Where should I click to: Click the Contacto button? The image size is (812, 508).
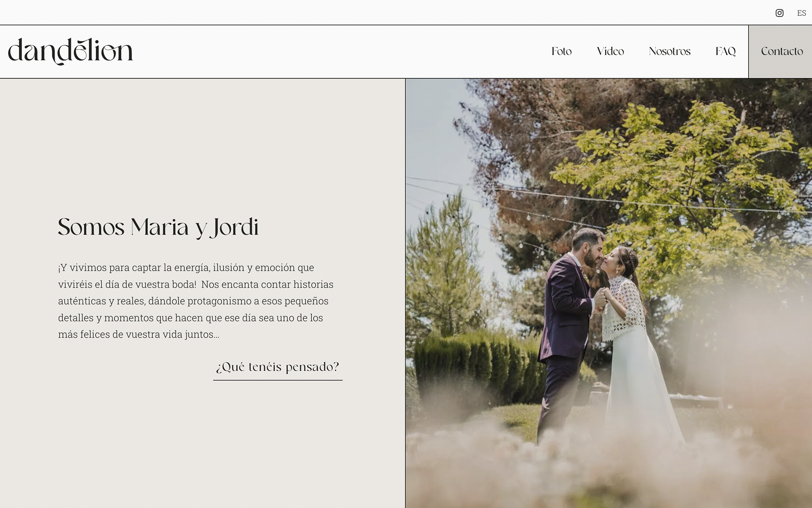pyautogui.click(x=780, y=51)
